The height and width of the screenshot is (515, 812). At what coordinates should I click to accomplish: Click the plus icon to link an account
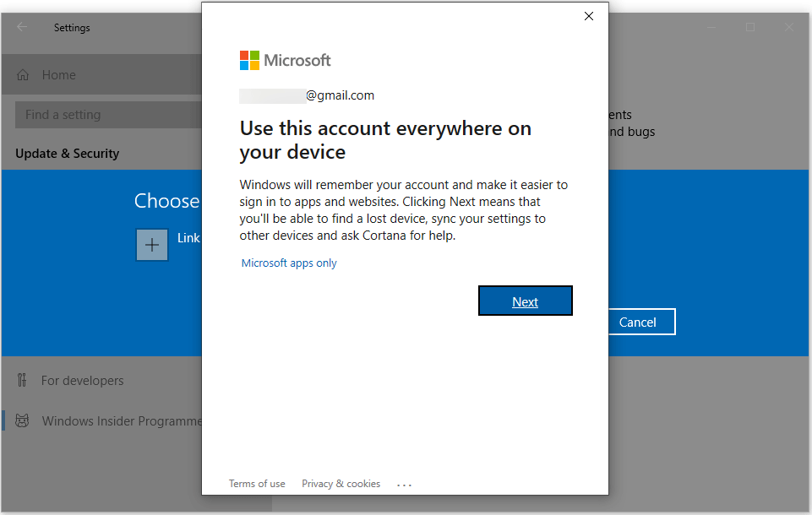[152, 245]
